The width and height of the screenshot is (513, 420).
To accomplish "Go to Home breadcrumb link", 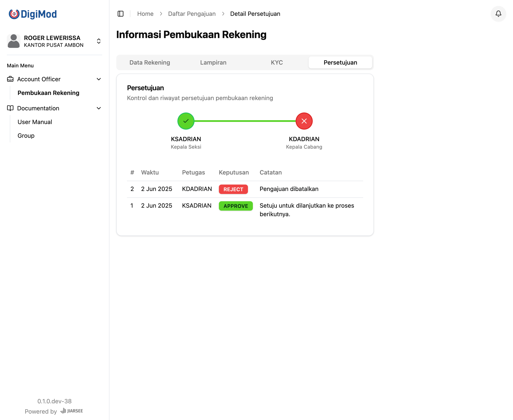I will (x=145, y=14).
